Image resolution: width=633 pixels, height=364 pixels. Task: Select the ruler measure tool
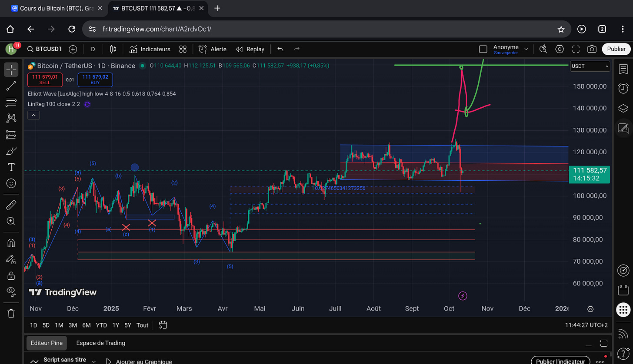[x=11, y=205]
